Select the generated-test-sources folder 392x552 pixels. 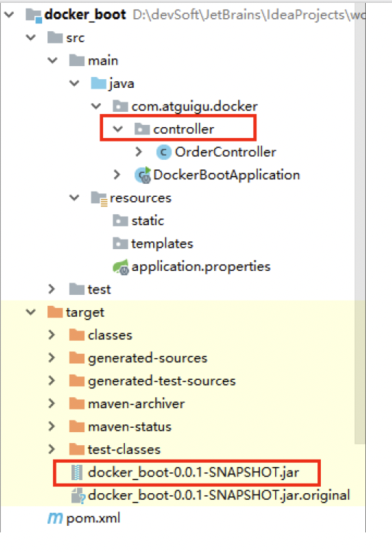pyautogui.click(x=152, y=381)
